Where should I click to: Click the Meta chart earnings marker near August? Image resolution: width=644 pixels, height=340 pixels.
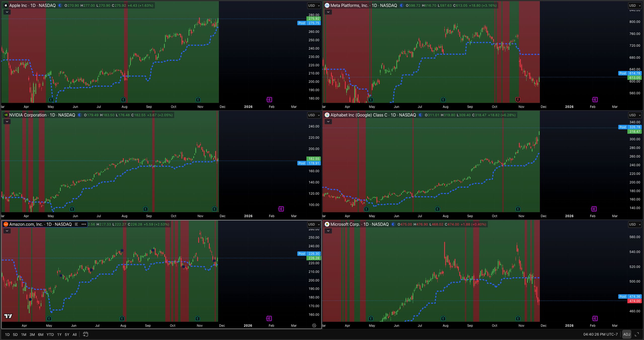pyautogui.click(x=443, y=100)
